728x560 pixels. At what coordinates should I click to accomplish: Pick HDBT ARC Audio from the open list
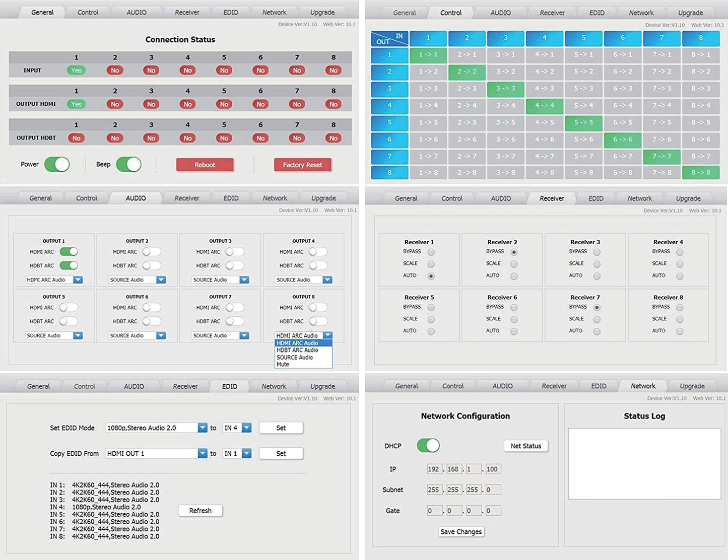[x=297, y=350]
